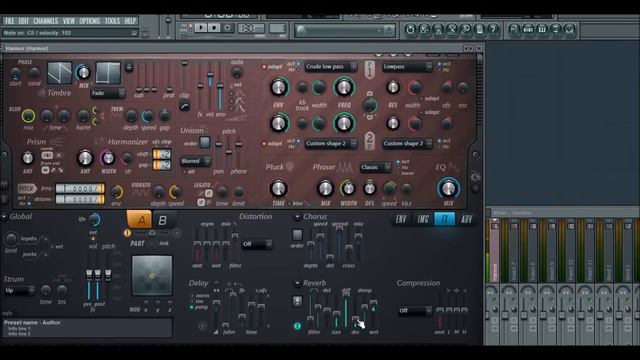Viewport: 640px width, 360px height.
Task: Click the question-mark help icon in the top toolbar
Action: coord(493,29)
